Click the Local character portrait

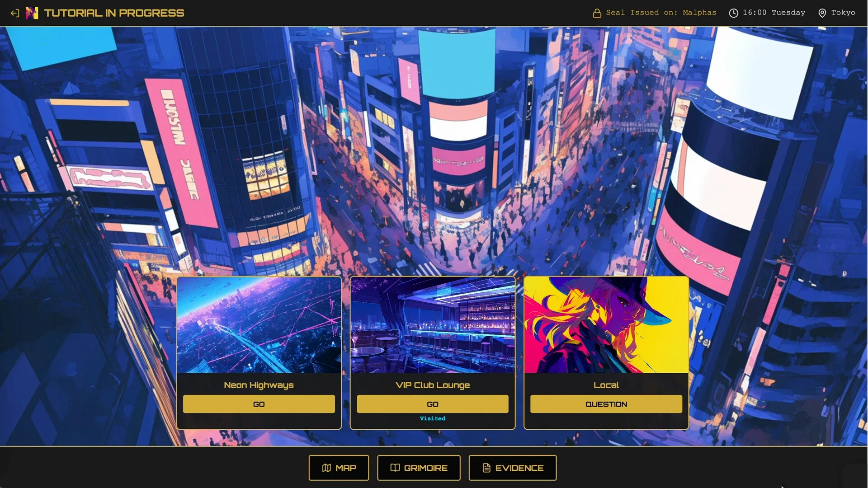click(606, 325)
